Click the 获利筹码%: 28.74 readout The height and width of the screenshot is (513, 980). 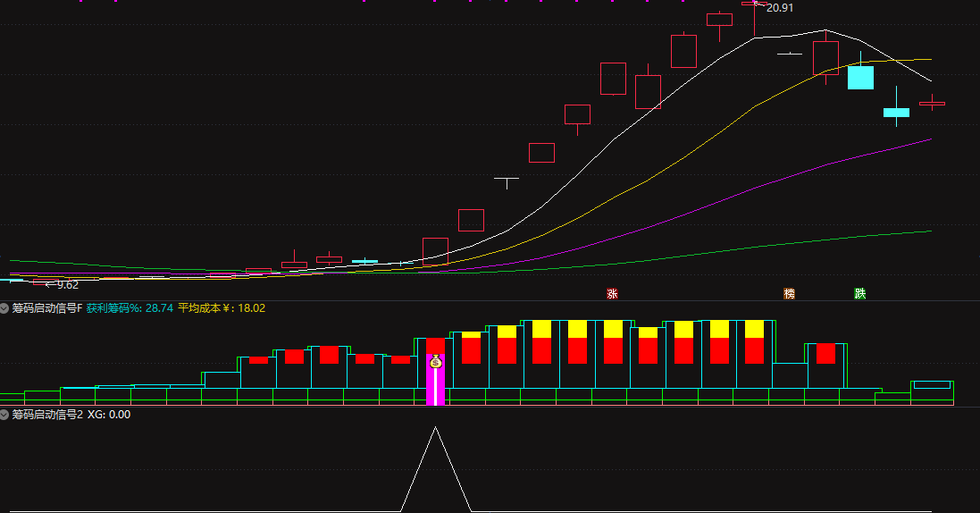[130, 307]
